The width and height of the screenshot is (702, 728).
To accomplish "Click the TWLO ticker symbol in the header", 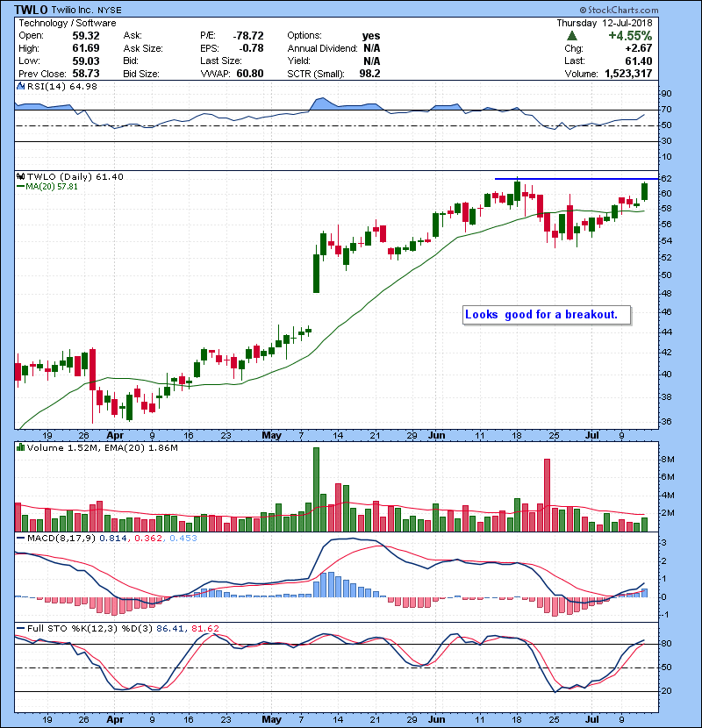I will (31, 10).
